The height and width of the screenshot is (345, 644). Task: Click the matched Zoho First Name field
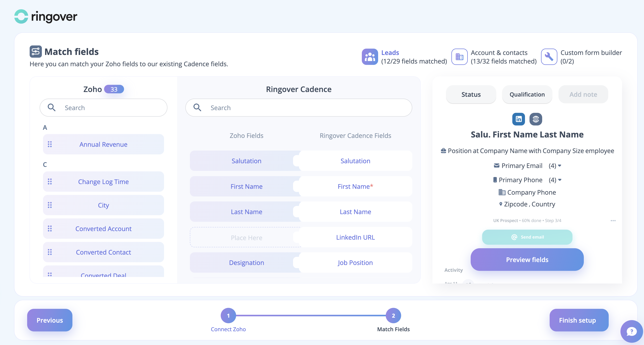click(246, 186)
